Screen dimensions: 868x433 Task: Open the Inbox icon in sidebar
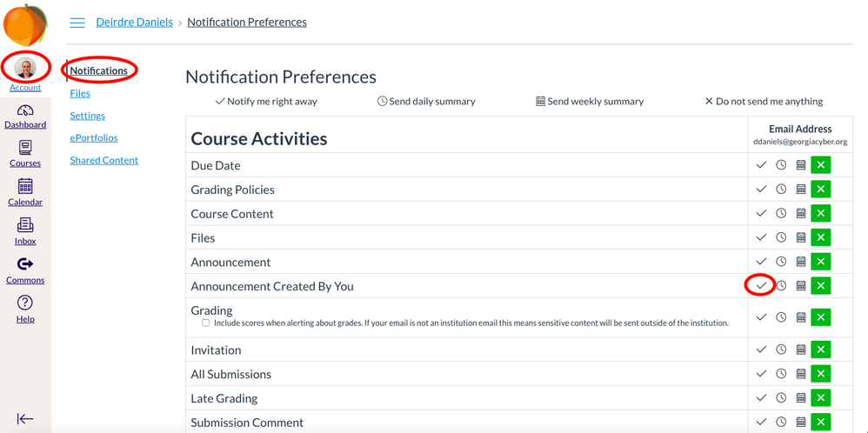coord(25,225)
